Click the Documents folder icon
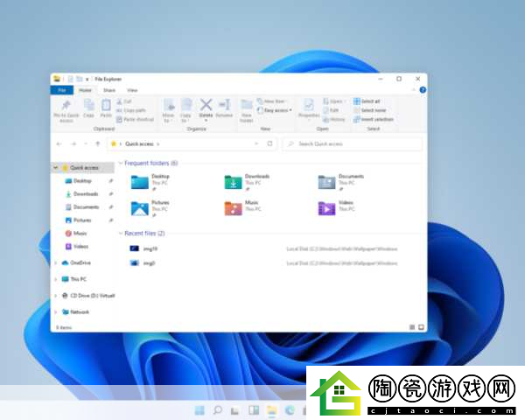The width and height of the screenshot is (525, 420). pyautogui.click(x=326, y=182)
